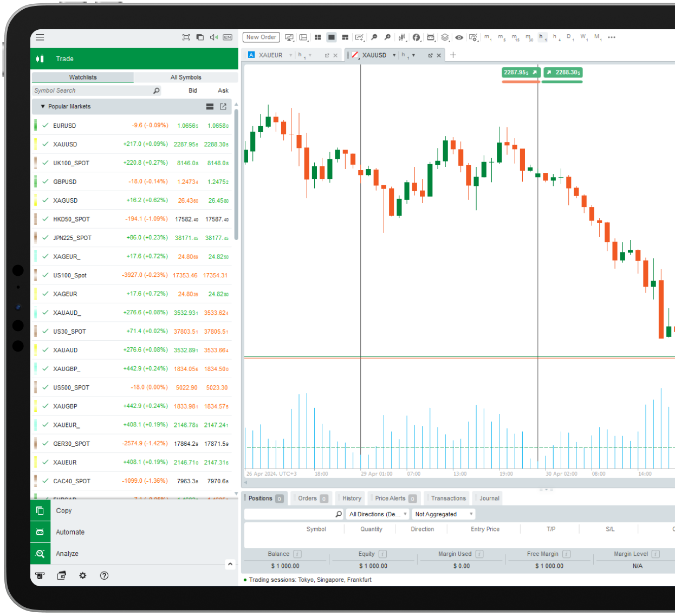Click the overlapping windows icon next to fullscreen

[200, 37]
